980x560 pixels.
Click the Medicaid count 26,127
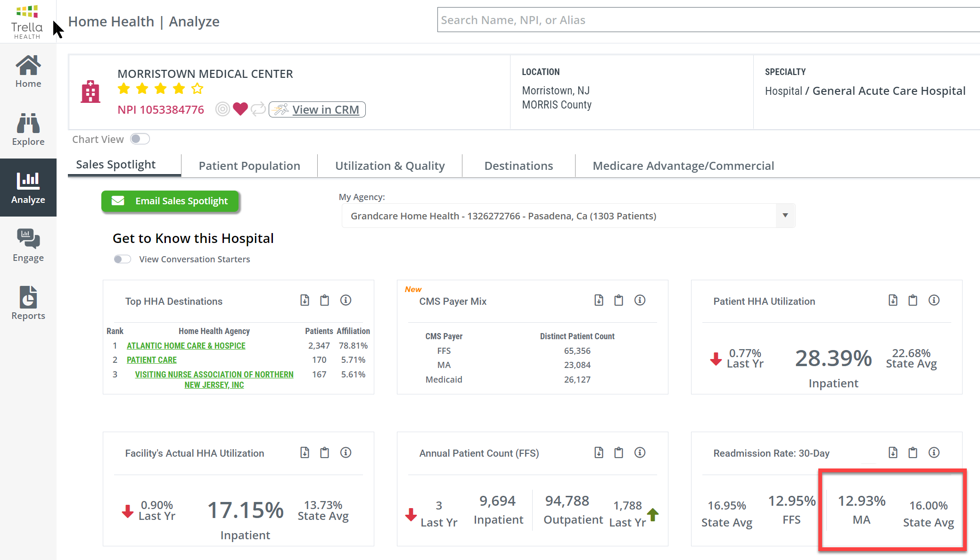577,380
